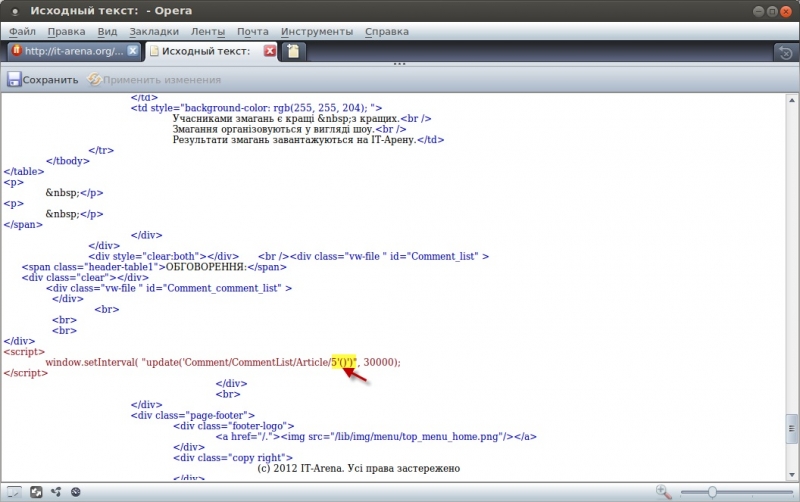The width and height of the screenshot is (800, 502).
Task: Click the vertical scrollbar thumb
Action: point(792,429)
